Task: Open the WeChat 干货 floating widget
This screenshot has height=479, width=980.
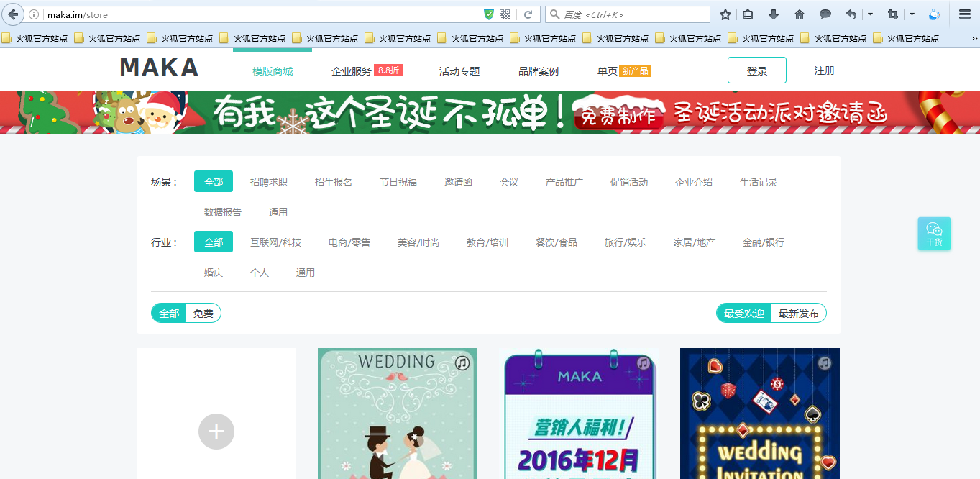Action: [x=934, y=234]
